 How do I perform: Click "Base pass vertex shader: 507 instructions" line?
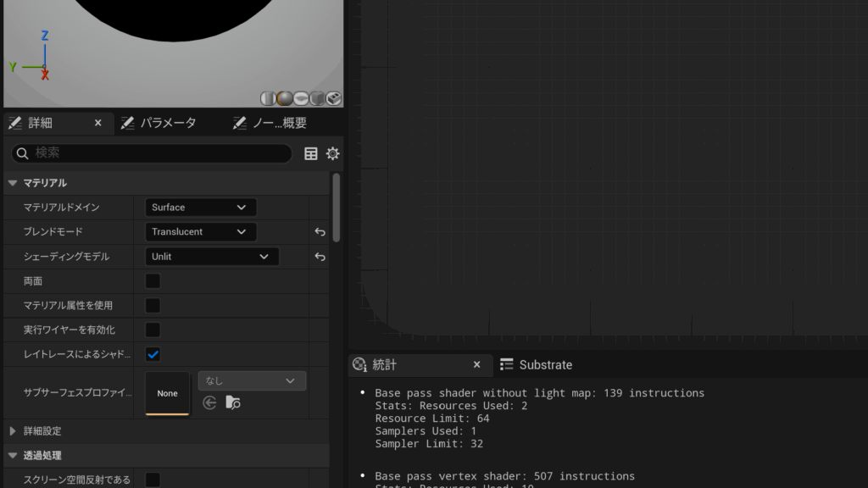(x=505, y=476)
